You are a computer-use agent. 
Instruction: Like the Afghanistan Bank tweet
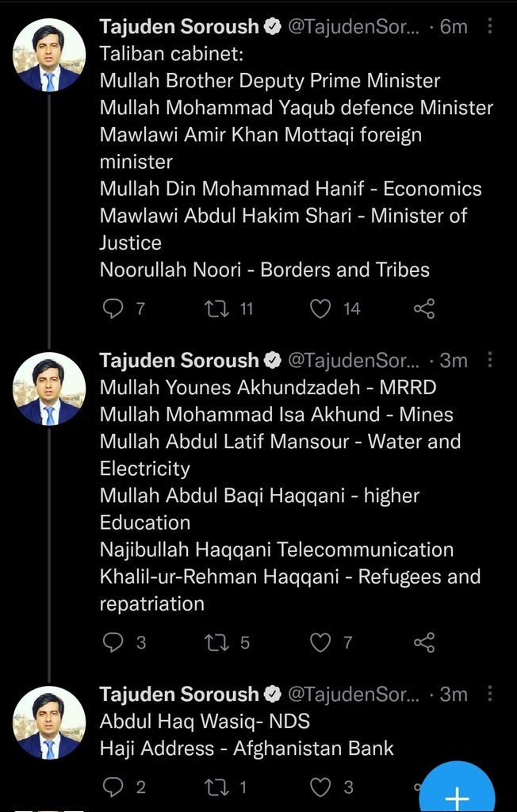click(x=320, y=787)
